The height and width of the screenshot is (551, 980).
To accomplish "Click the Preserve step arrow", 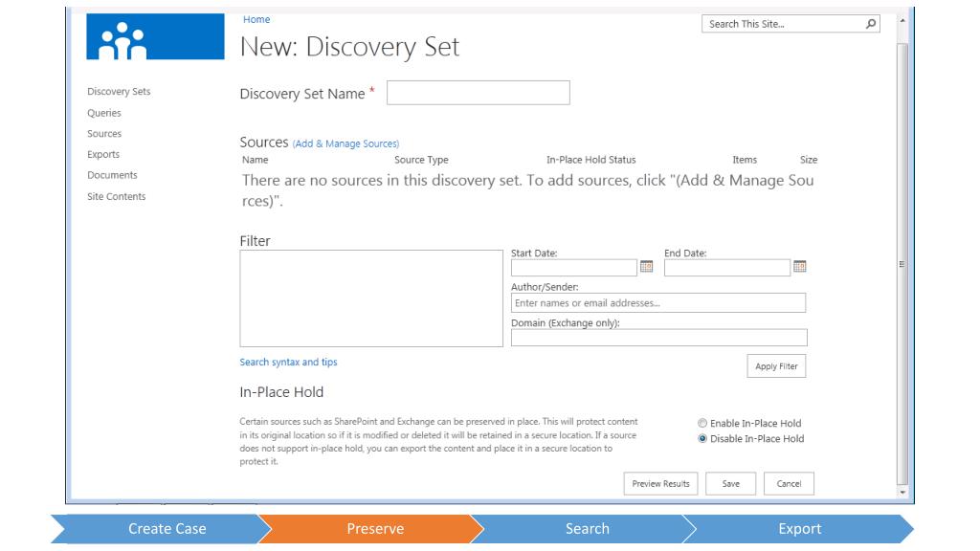I will (x=371, y=528).
